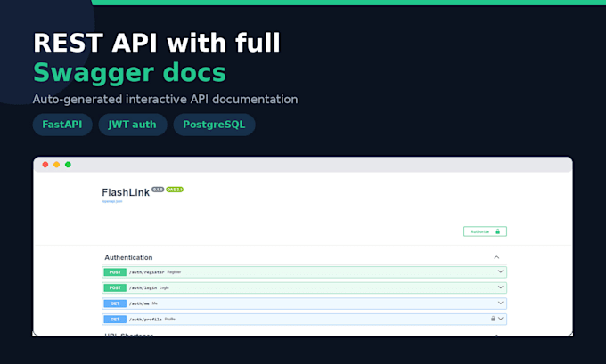Click the Authentication section heading
The image size is (606, 364).
click(x=128, y=257)
